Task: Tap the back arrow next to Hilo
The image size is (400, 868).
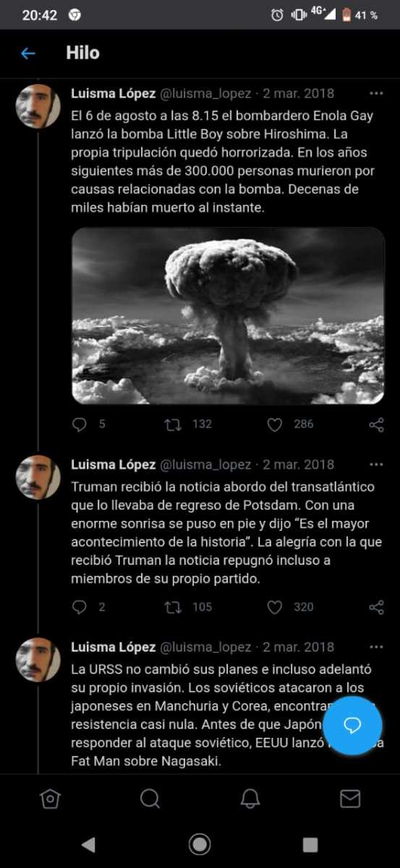Action: pyautogui.click(x=28, y=54)
